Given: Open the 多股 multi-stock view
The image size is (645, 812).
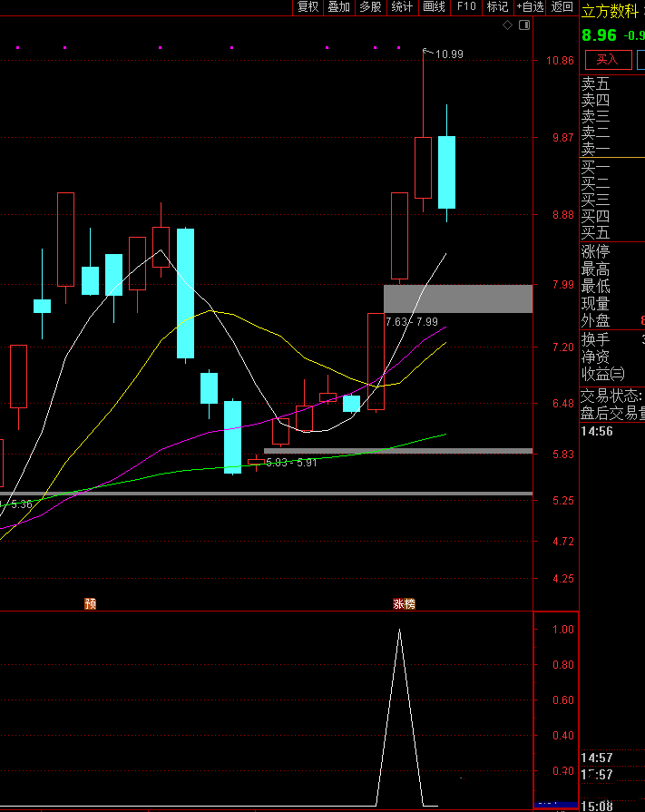Looking at the screenshot, I should [370, 7].
